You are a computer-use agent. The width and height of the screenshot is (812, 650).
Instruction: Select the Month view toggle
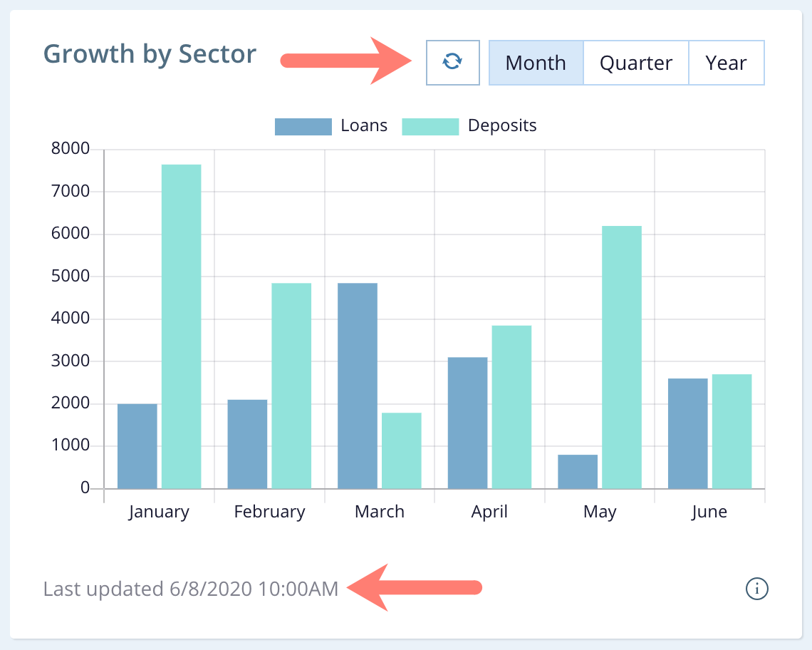(536, 63)
